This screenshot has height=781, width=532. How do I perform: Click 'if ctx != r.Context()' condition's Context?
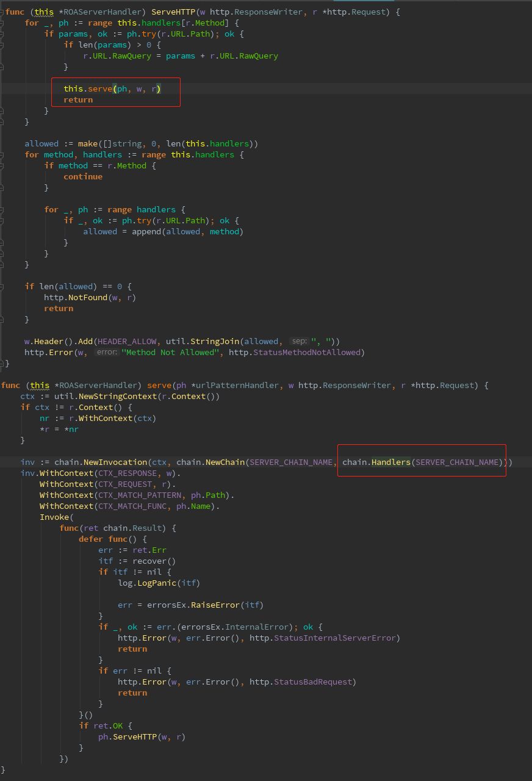click(95, 407)
